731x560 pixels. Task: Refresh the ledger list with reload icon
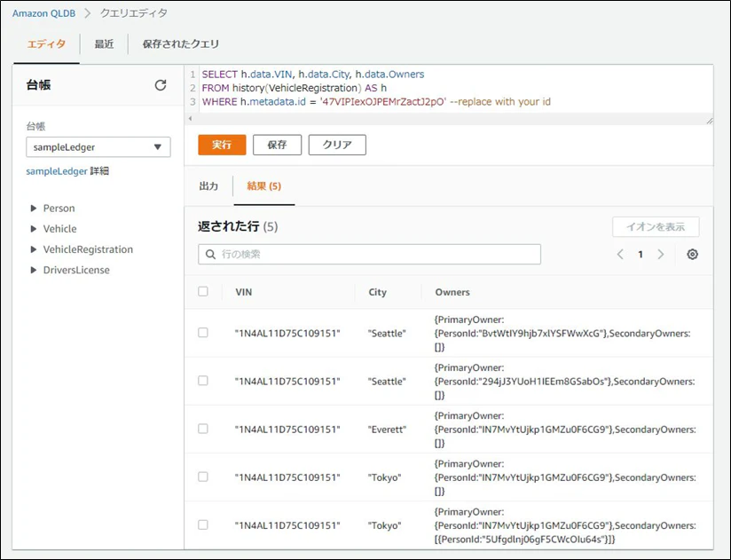(x=161, y=85)
